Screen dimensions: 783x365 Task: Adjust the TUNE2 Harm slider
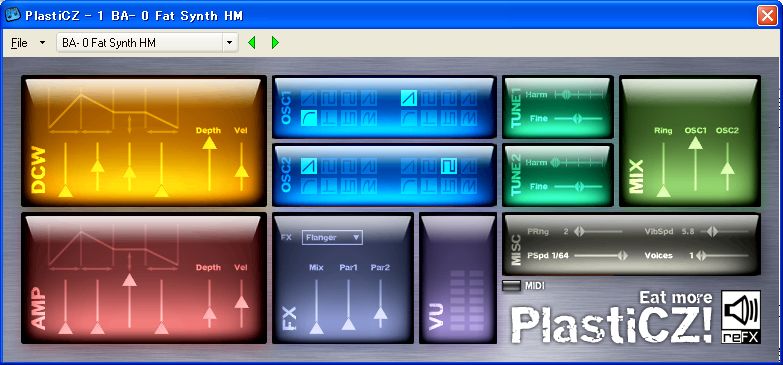click(578, 162)
